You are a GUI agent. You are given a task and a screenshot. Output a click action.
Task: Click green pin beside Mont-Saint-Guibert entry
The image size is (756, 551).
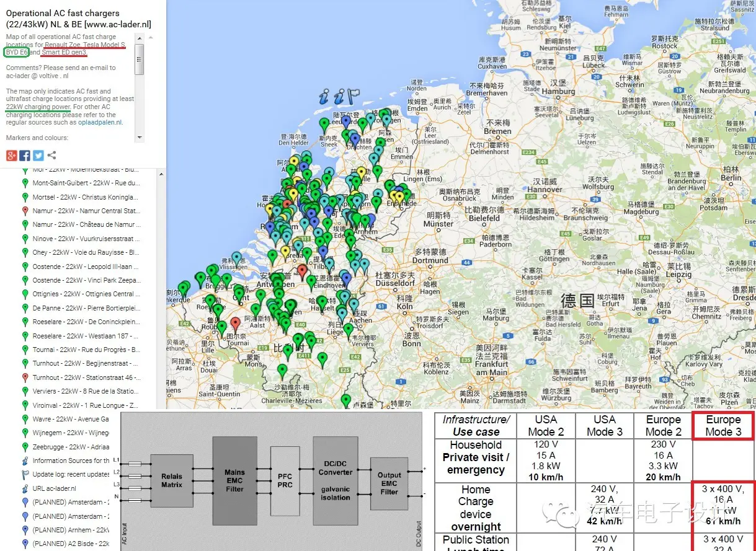[25, 183]
